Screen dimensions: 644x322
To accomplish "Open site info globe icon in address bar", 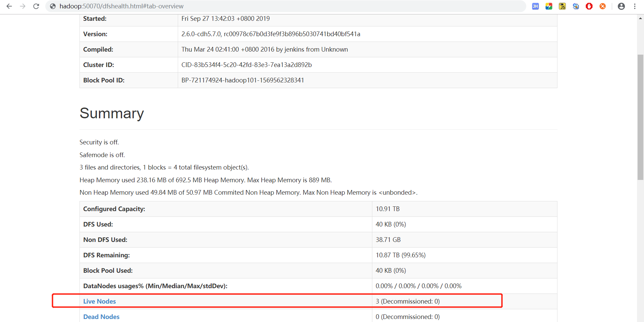I will (53, 6).
